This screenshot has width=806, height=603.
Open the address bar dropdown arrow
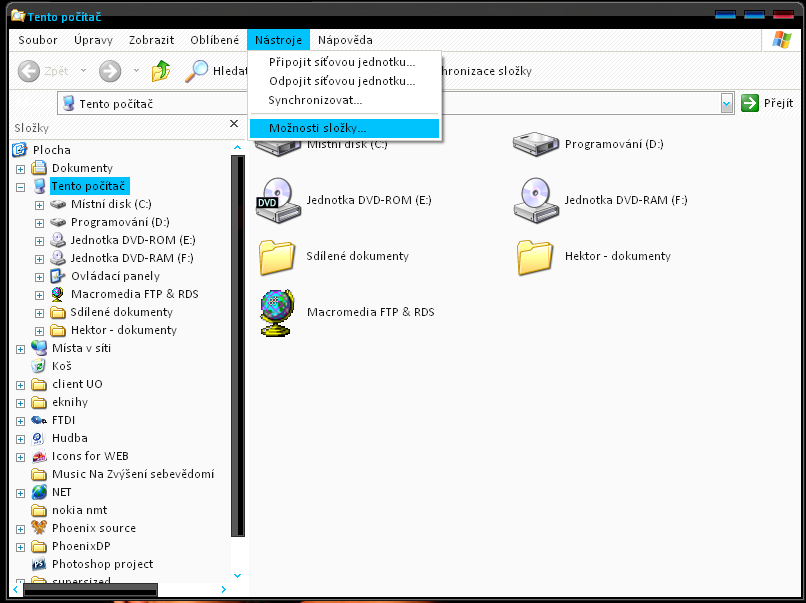tap(726, 103)
